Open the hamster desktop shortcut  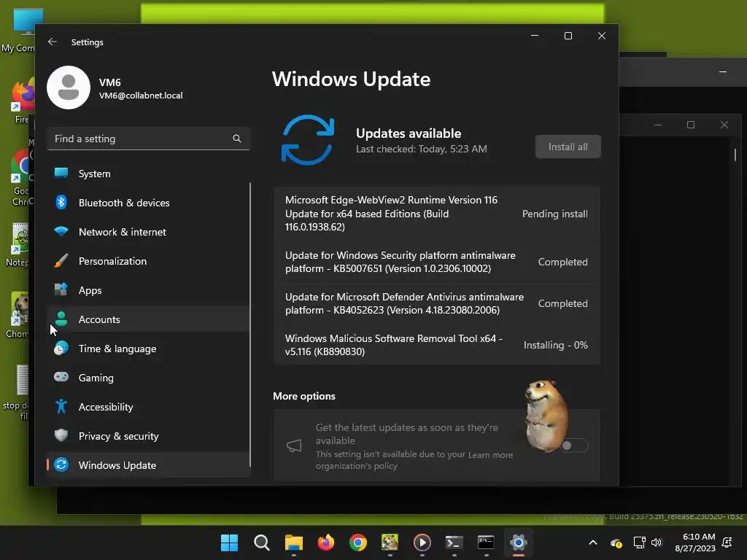(18, 315)
